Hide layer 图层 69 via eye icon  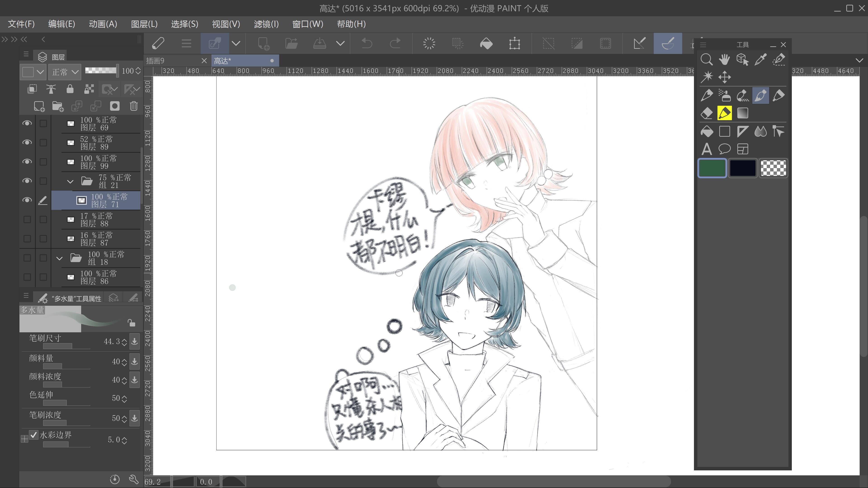(x=27, y=123)
